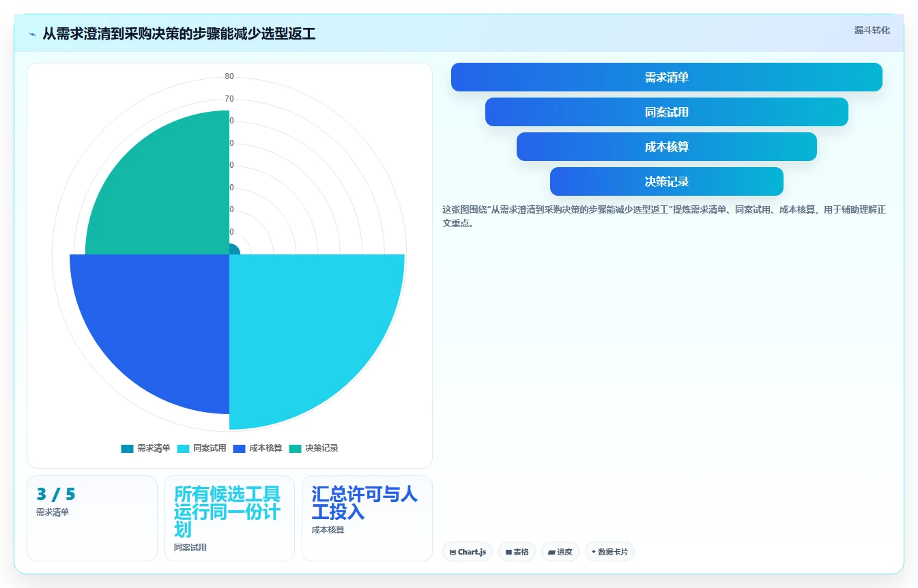Click the 进度 tag chip
918x588 pixels.
(560, 552)
